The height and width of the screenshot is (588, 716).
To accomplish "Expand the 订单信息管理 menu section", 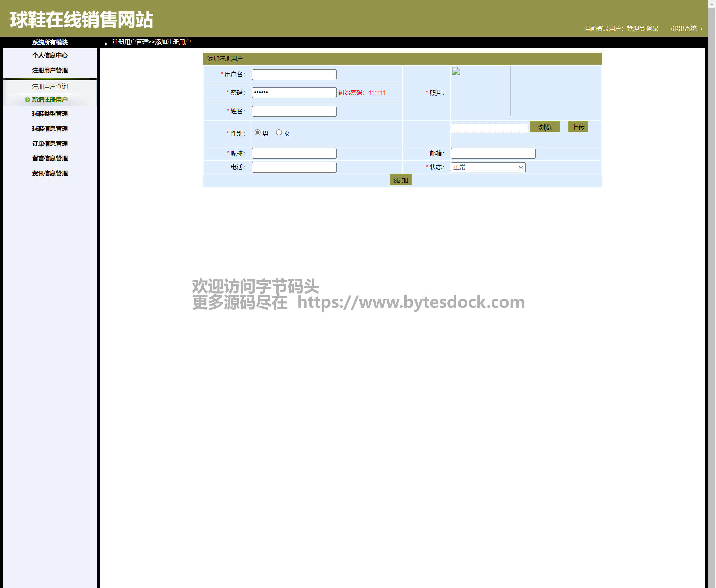I will [x=50, y=144].
